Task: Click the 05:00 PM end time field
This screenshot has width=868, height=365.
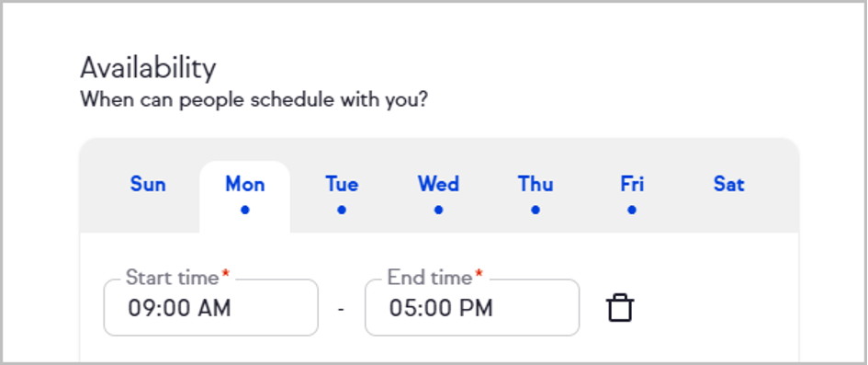Action: click(x=472, y=307)
